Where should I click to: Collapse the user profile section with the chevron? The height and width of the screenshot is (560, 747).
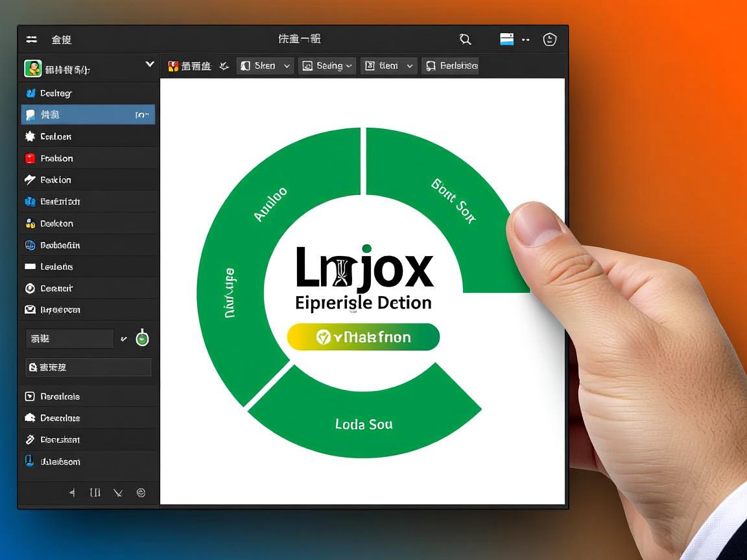pyautogui.click(x=150, y=65)
